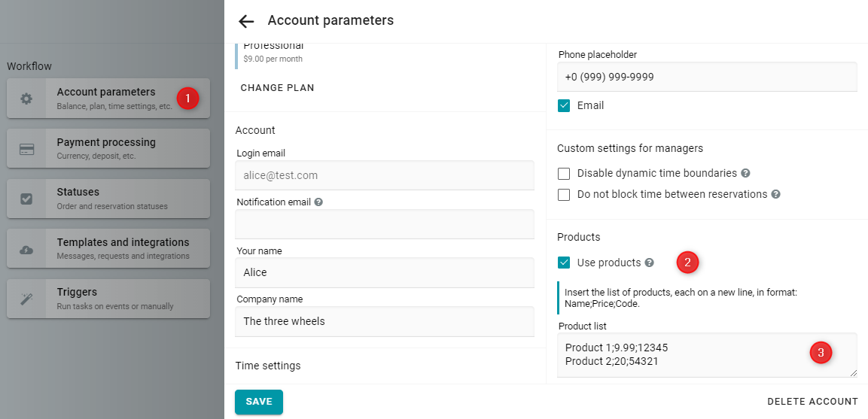Click help icon for Do not block time
868x419 pixels.
(x=776, y=194)
